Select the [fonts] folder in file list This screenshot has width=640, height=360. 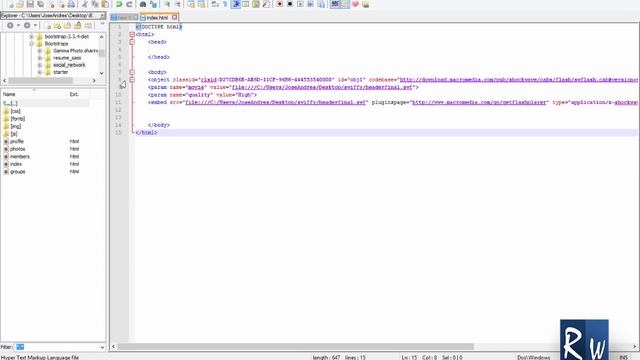[18, 119]
